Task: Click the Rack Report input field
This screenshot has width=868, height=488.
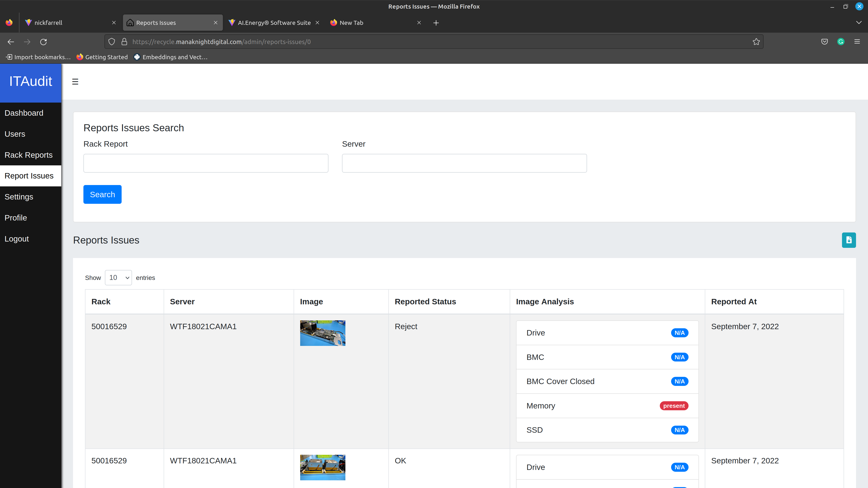Action: pos(205,163)
